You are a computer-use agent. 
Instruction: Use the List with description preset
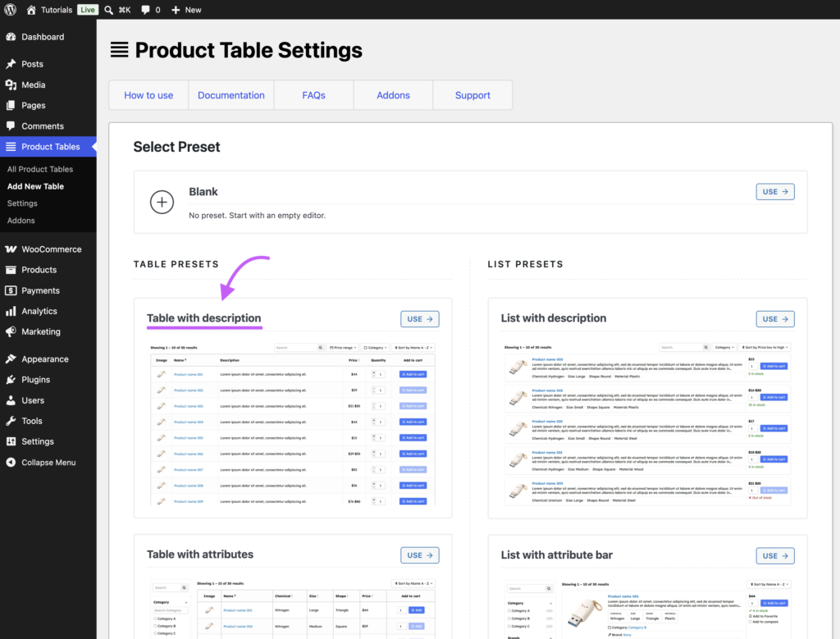[x=775, y=319]
